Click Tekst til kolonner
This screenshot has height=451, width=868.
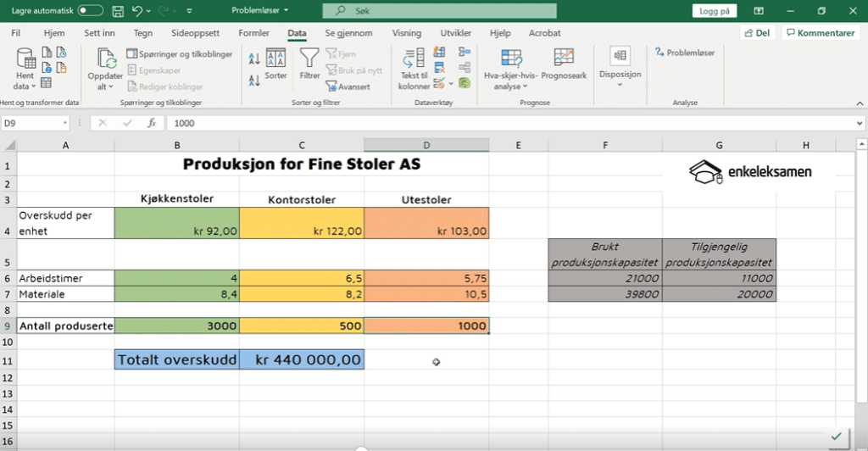point(414,70)
